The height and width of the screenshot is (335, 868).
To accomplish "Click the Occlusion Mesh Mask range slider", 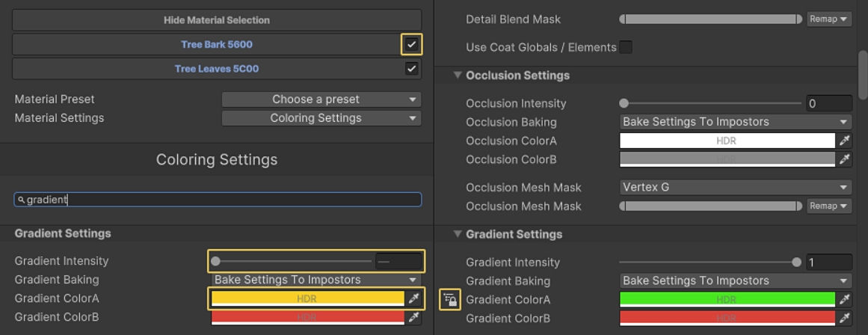I will point(711,206).
